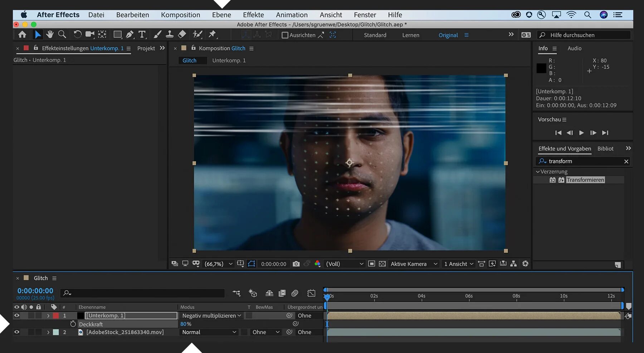
Task: Open the Negativ multiplizieren blend mode dropdown
Action: pyautogui.click(x=211, y=315)
